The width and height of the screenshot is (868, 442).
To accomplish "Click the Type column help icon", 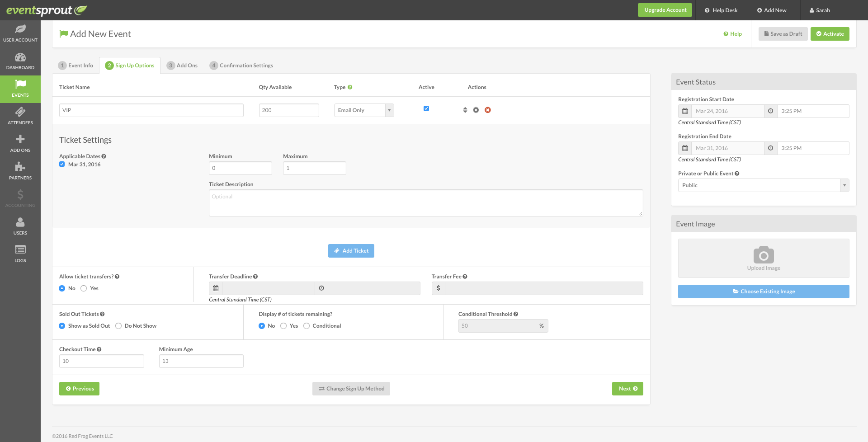I will pyautogui.click(x=350, y=87).
